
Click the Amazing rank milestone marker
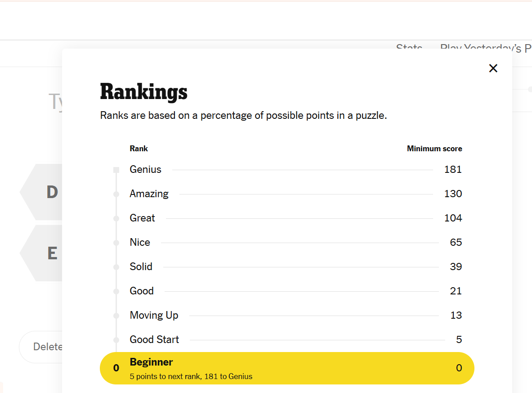[116, 194]
